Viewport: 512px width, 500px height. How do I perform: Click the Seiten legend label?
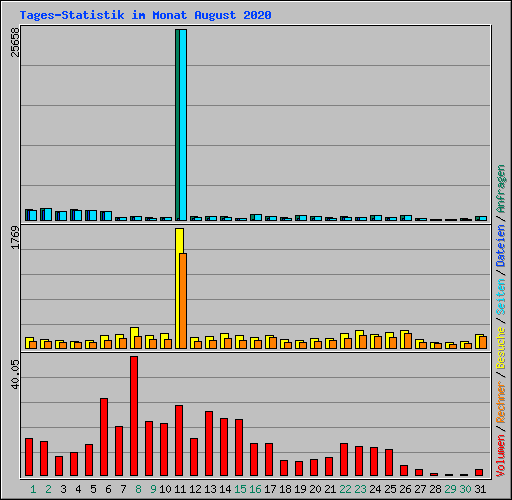click(501, 297)
